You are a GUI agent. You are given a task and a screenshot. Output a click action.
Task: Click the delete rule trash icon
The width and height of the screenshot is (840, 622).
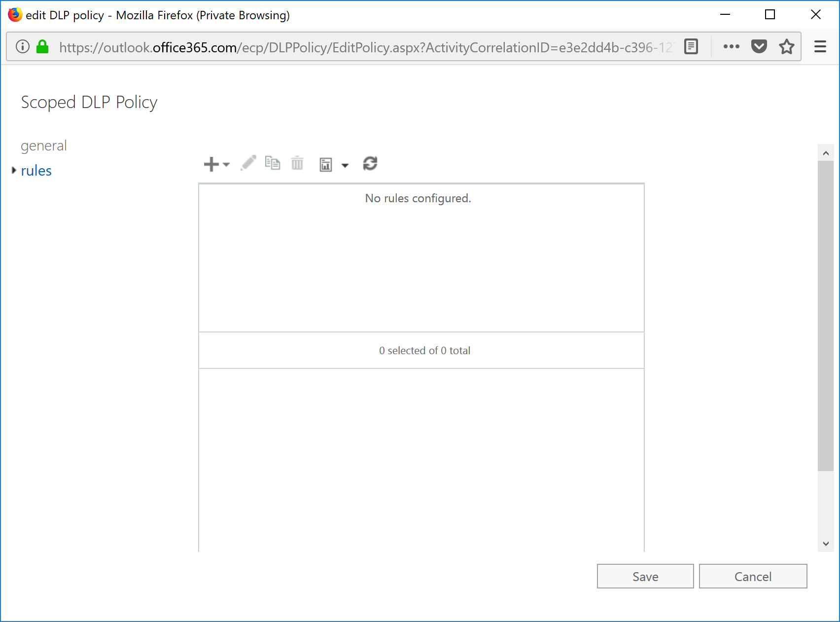(x=297, y=163)
